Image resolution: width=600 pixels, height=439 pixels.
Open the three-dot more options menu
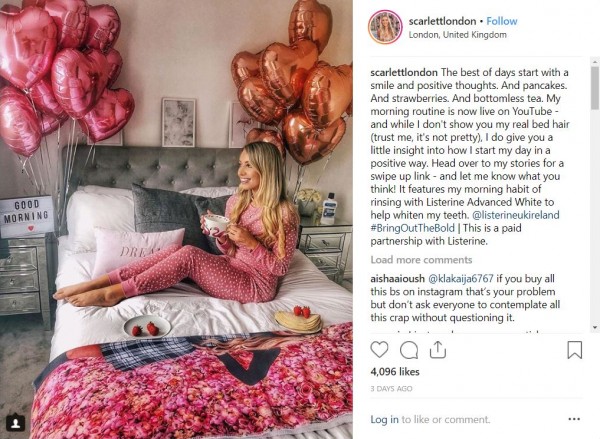tap(574, 419)
